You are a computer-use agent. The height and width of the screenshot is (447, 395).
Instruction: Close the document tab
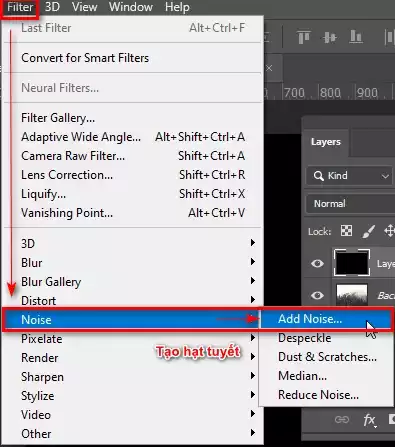269,68
